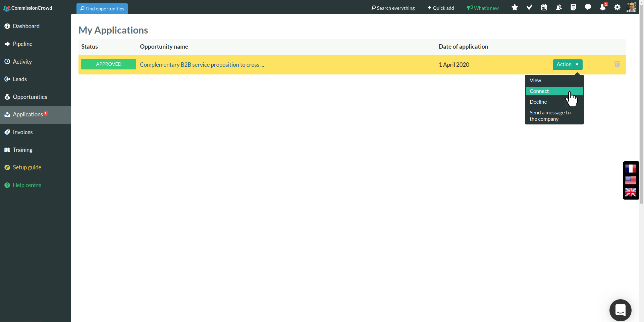Image resolution: width=644 pixels, height=322 pixels.
Task: Open the settings gear icon
Action: coord(617,7)
